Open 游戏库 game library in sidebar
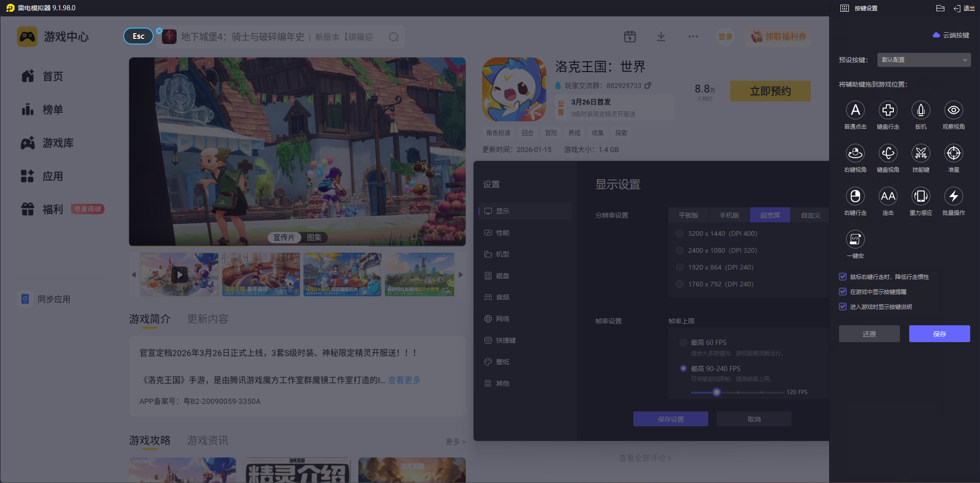Image resolution: width=980 pixels, height=483 pixels. point(47,143)
